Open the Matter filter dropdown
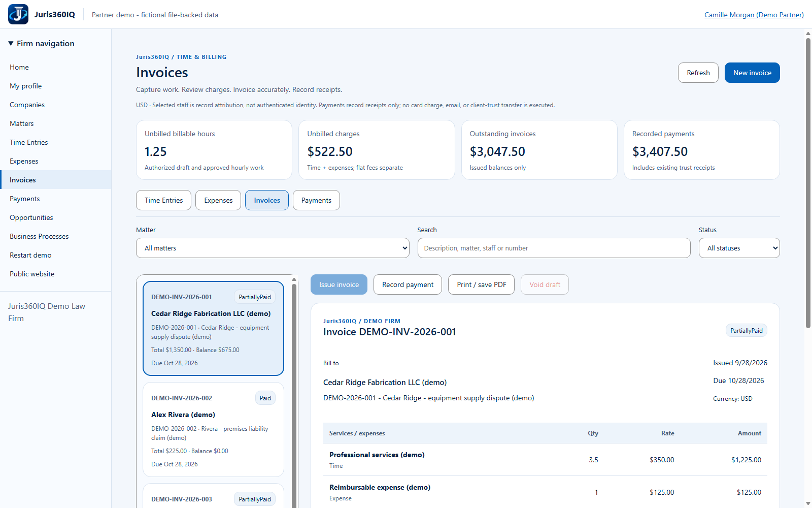Viewport: 812px width, 508px height. [273, 248]
